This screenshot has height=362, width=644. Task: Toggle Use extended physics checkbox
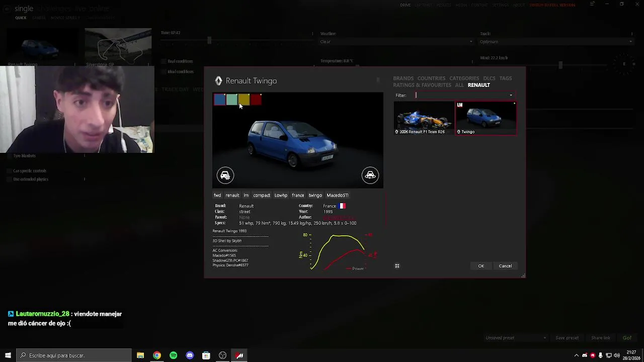pos(10,179)
